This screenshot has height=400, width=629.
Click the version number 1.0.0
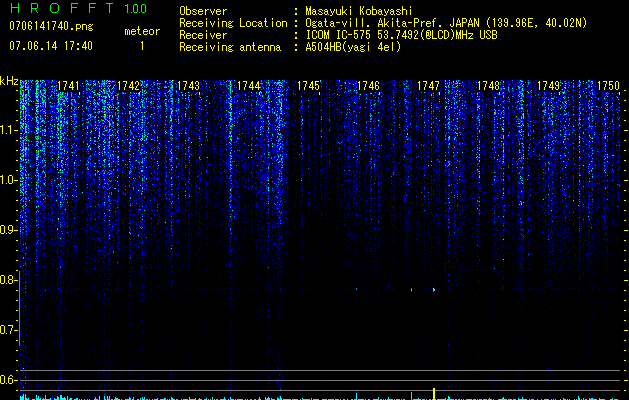click(136, 8)
